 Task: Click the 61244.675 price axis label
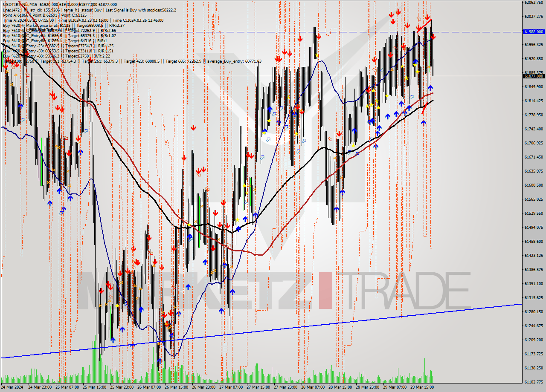534,326
